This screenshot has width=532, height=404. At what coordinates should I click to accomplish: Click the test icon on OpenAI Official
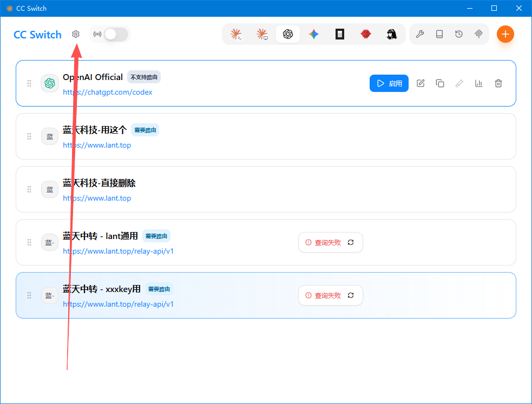459,83
